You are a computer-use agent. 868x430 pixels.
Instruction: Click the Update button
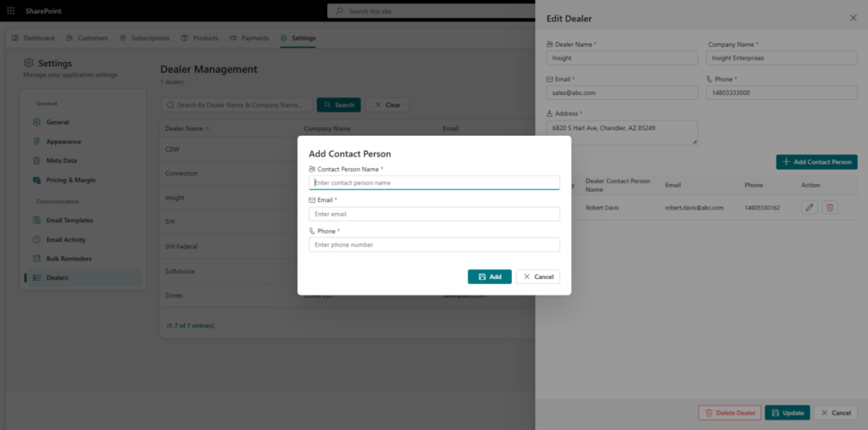[787, 413]
